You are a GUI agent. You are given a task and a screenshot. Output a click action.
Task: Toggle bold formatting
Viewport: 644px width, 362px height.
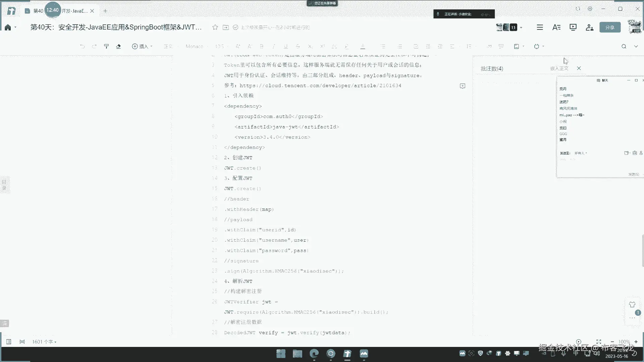click(x=262, y=46)
